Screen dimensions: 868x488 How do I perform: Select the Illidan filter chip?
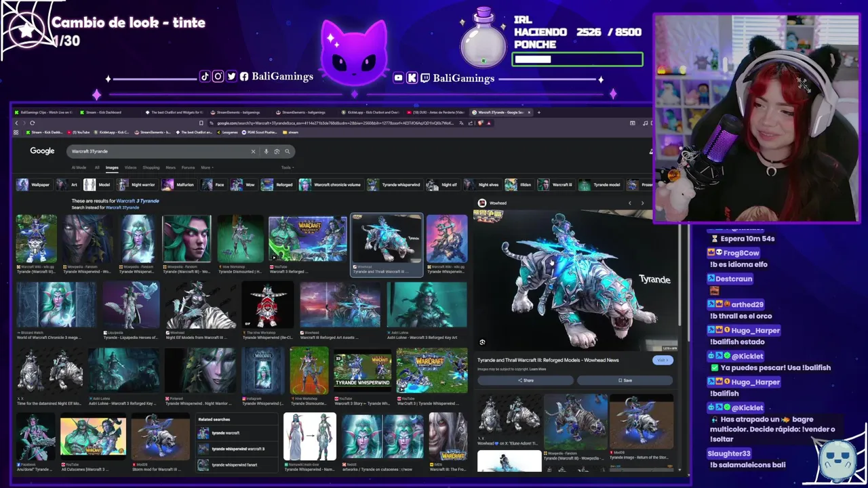pos(519,184)
